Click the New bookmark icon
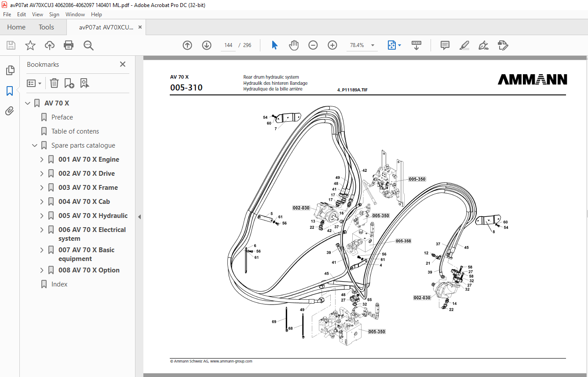This screenshot has height=377, width=588. point(69,83)
